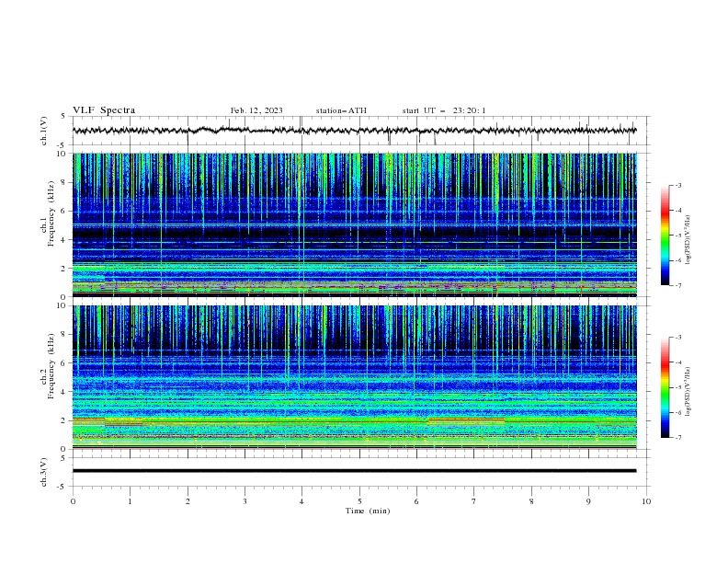The image size is (728, 563).
Task: Click the "-5" label on upper colorbar
Action: pyautogui.click(x=677, y=236)
